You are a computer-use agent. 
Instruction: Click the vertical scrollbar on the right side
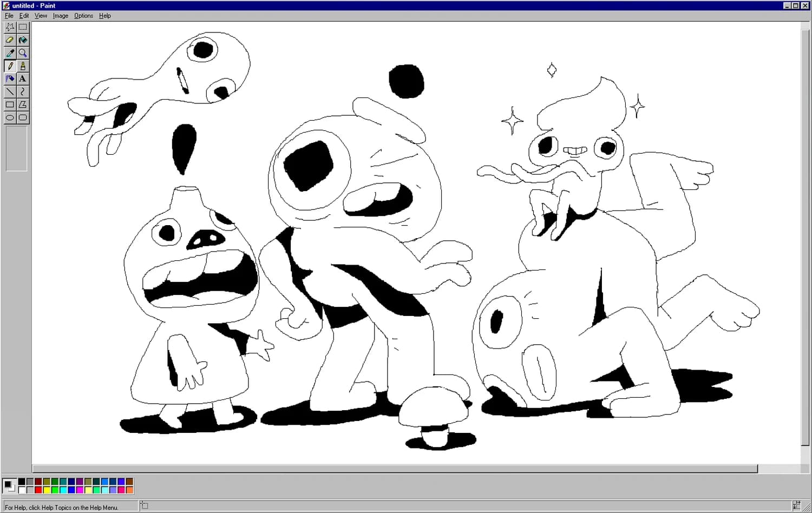(x=806, y=238)
